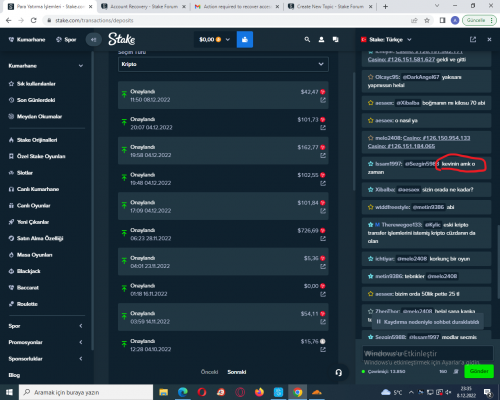Image resolution: width=500 pixels, height=400 pixels.
Task: Close the chat panel
Action: click(x=489, y=40)
